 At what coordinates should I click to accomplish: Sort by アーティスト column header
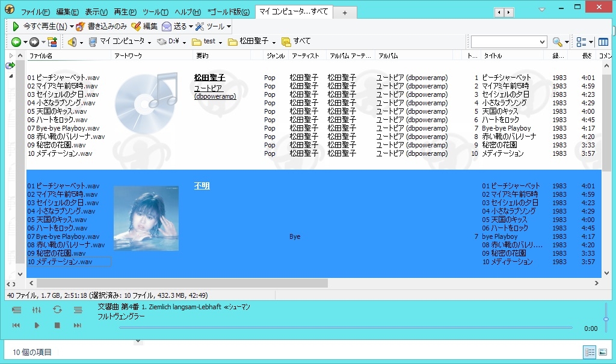(307, 56)
